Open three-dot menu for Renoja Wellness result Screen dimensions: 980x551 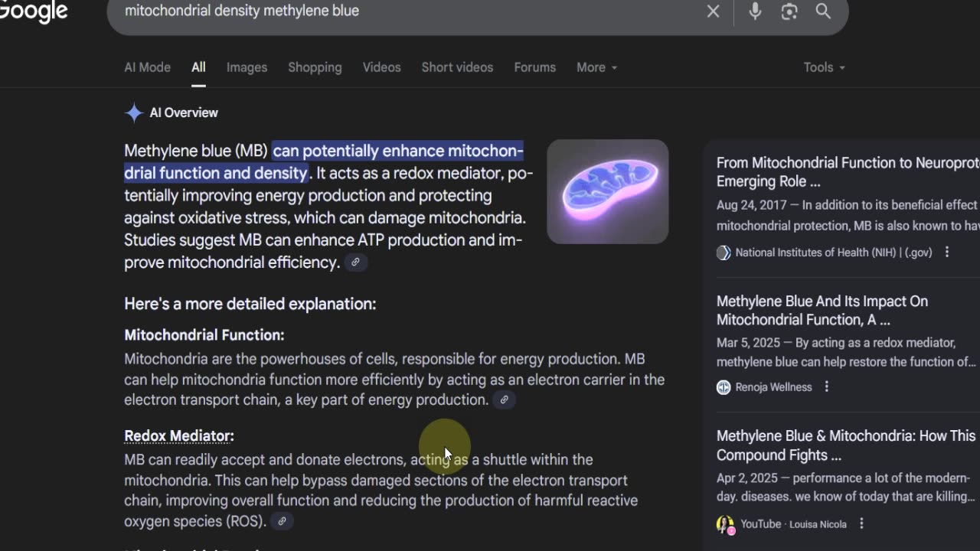tap(826, 387)
